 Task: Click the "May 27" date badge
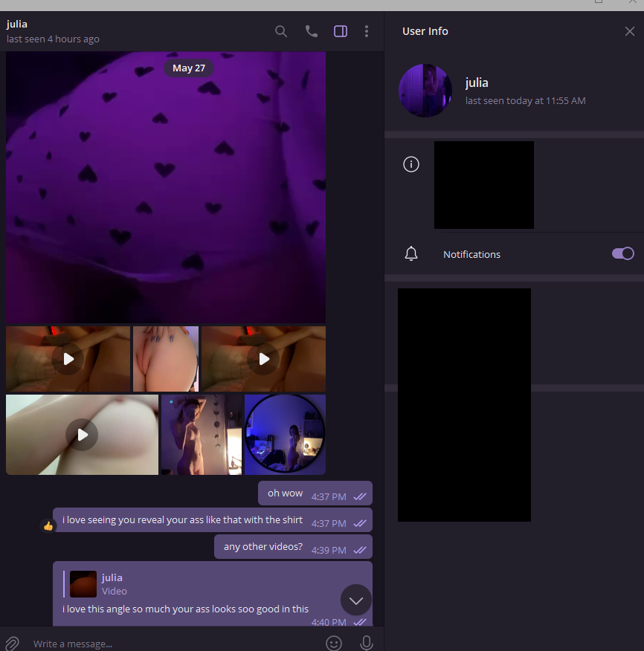[x=189, y=68]
